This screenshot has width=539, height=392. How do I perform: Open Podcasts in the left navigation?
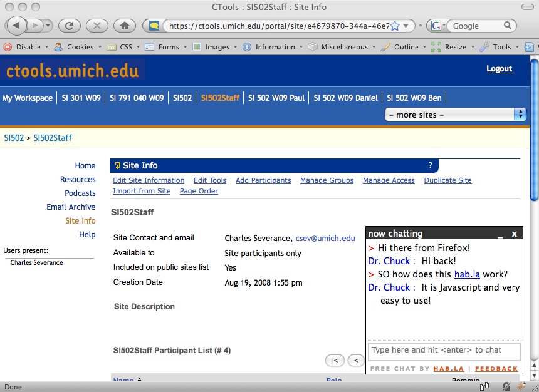[80, 193]
